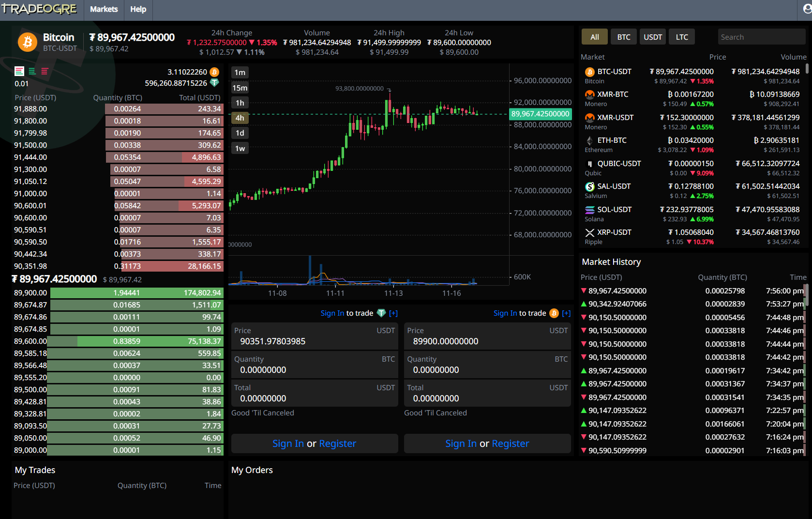Click the user account icon
The width and height of the screenshot is (812, 519).
[x=807, y=9]
